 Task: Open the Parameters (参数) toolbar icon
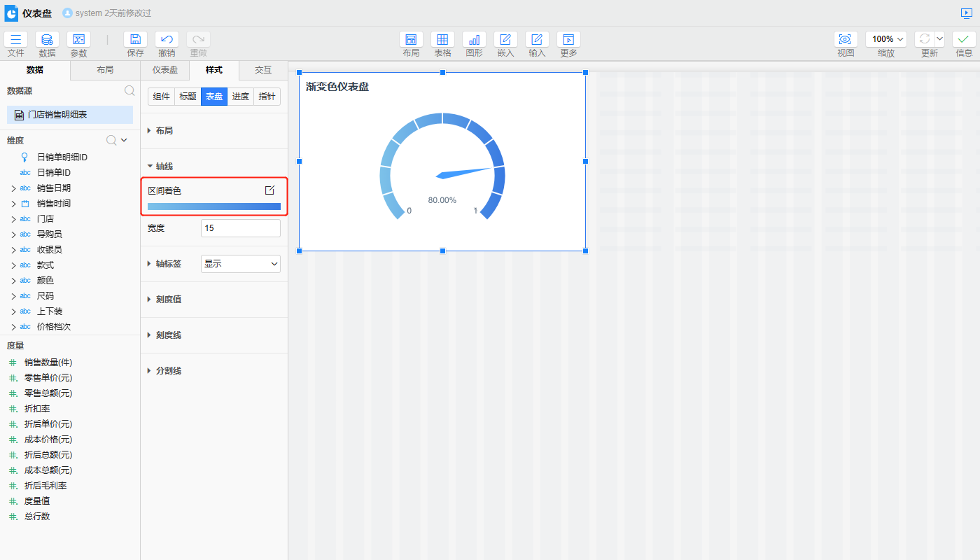click(78, 40)
